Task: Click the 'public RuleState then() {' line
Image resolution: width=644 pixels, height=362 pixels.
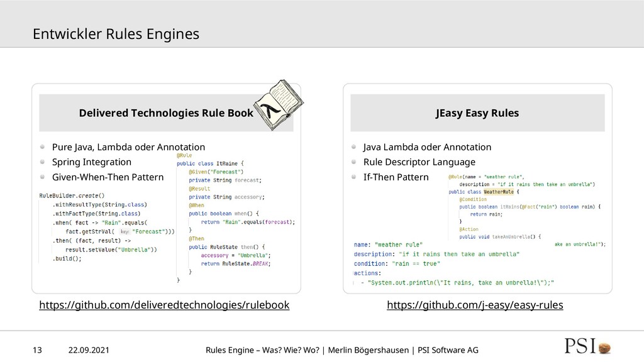Action: click(x=227, y=247)
